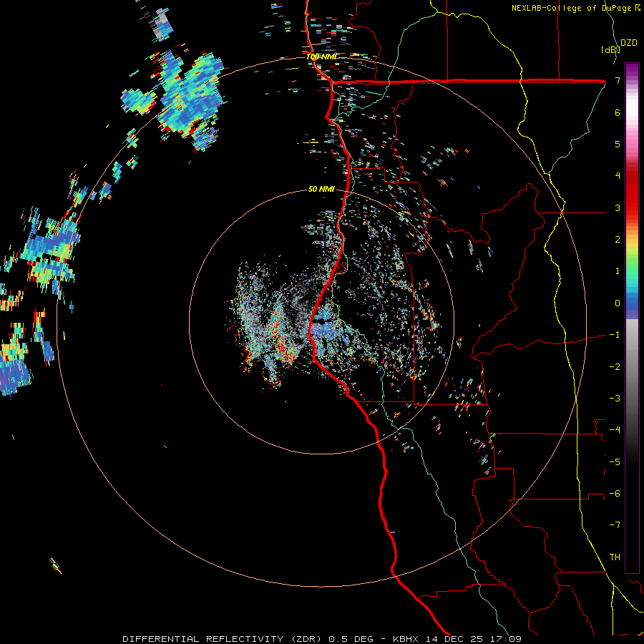
Task: Click the -1 value on the dB scale
Action: click(615, 335)
